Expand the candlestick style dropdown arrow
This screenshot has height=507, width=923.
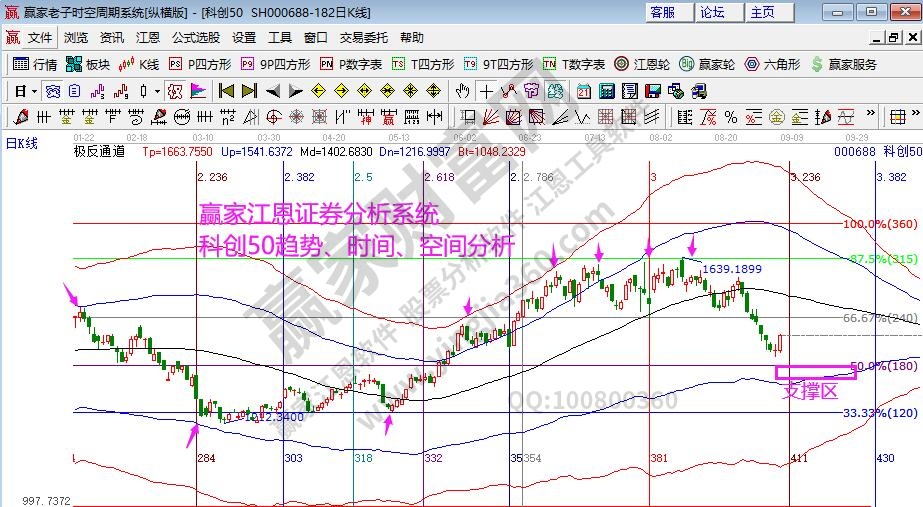tap(157, 91)
